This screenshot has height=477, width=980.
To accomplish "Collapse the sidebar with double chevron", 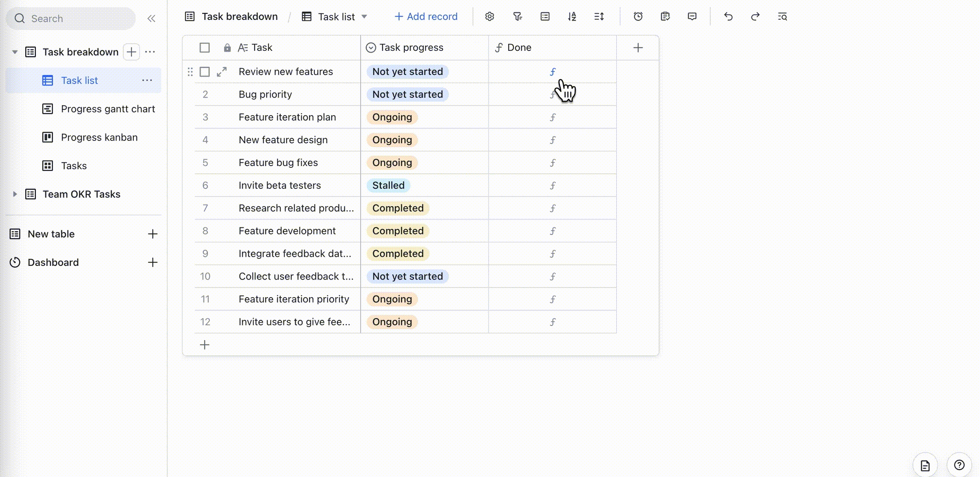I will (x=151, y=19).
